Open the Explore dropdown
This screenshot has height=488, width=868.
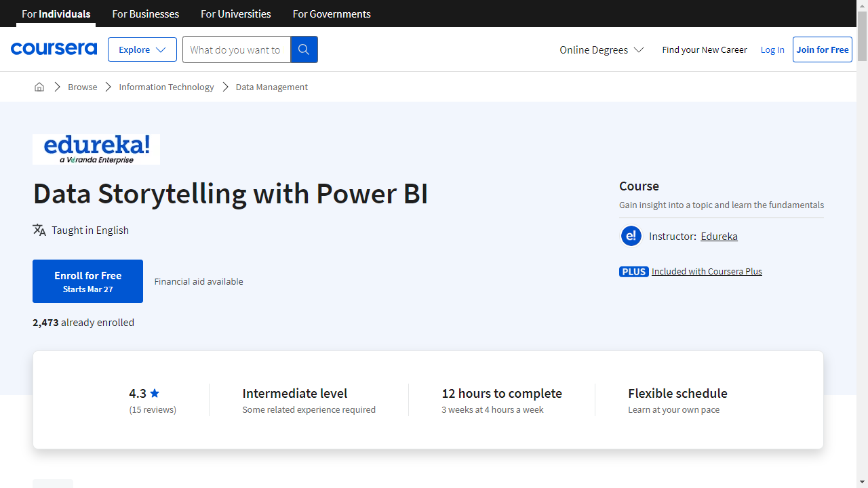[x=142, y=49]
